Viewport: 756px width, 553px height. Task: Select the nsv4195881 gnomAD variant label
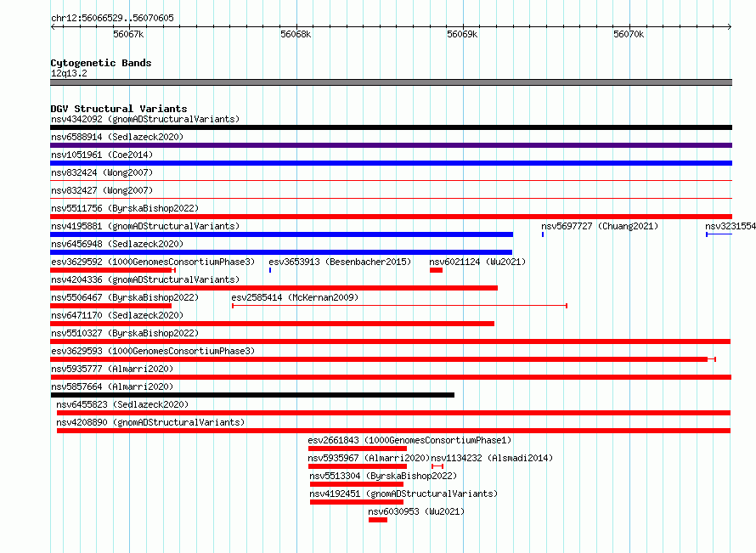(145, 226)
